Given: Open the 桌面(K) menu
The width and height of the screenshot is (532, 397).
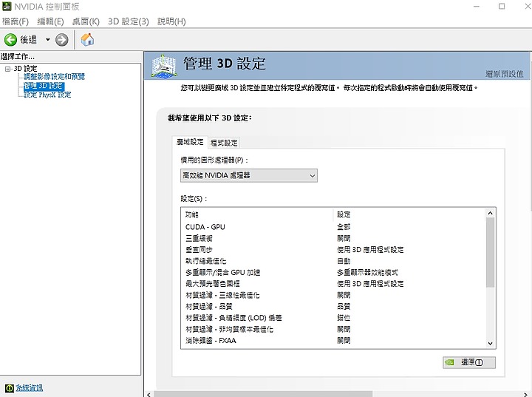Looking at the screenshot, I should pos(86,21).
